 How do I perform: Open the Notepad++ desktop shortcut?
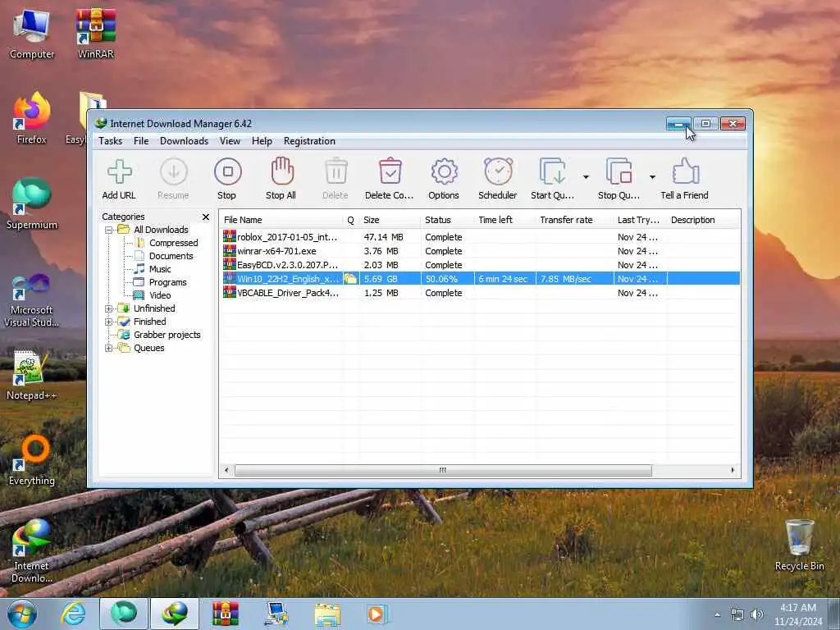(x=31, y=375)
